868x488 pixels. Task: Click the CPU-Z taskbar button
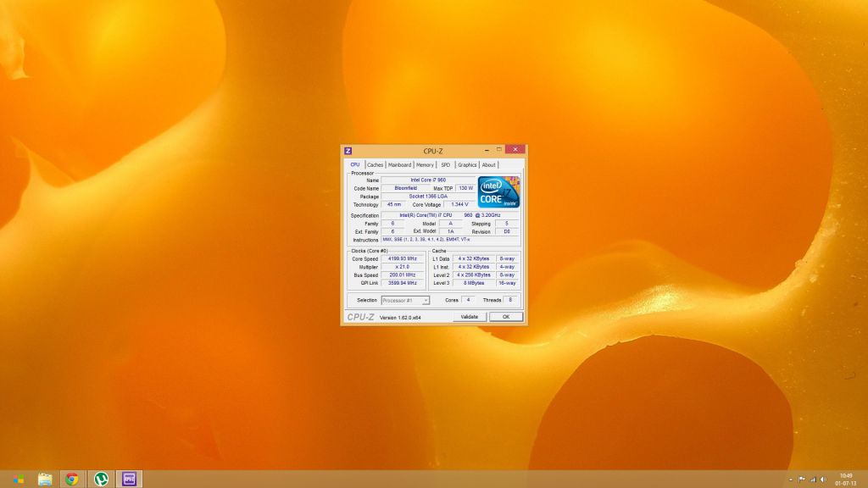129,479
